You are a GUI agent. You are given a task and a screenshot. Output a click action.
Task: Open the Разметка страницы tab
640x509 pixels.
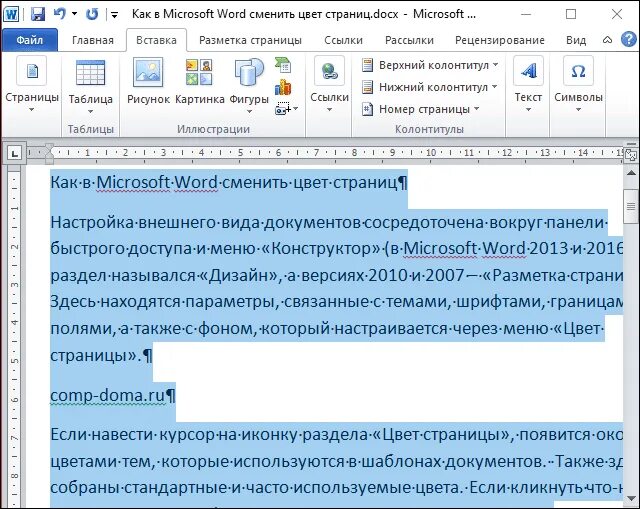tap(250, 40)
